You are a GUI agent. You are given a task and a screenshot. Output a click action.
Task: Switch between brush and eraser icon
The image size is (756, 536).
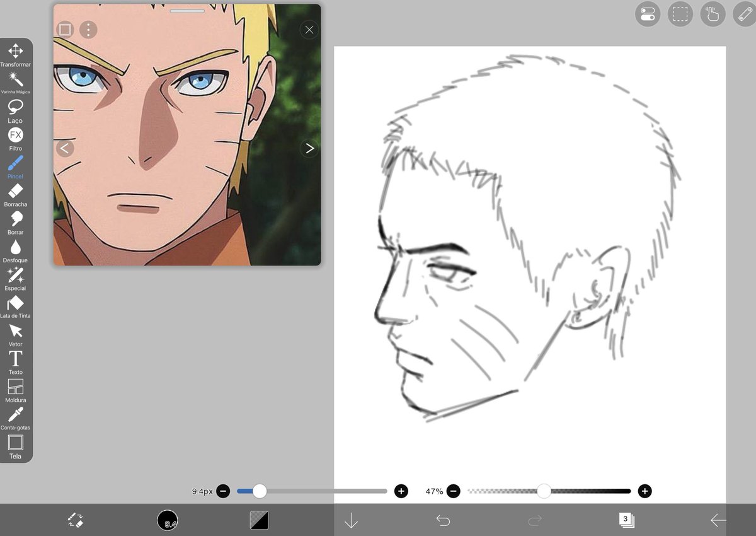click(x=75, y=520)
